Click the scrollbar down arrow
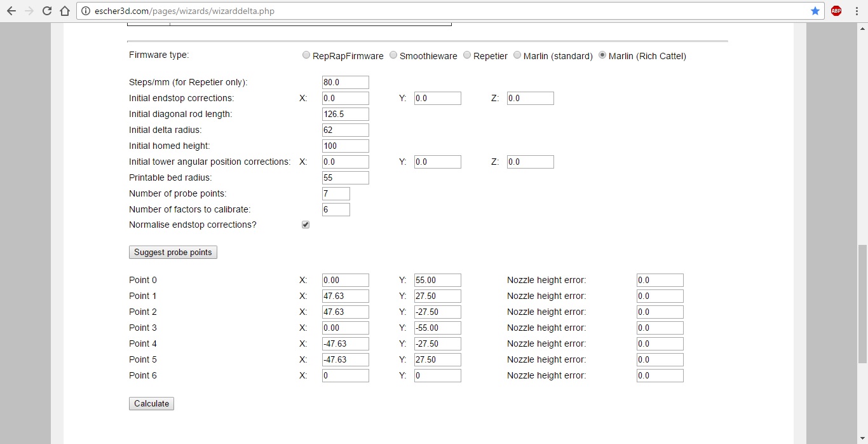868x444 pixels. coord(862,438)
